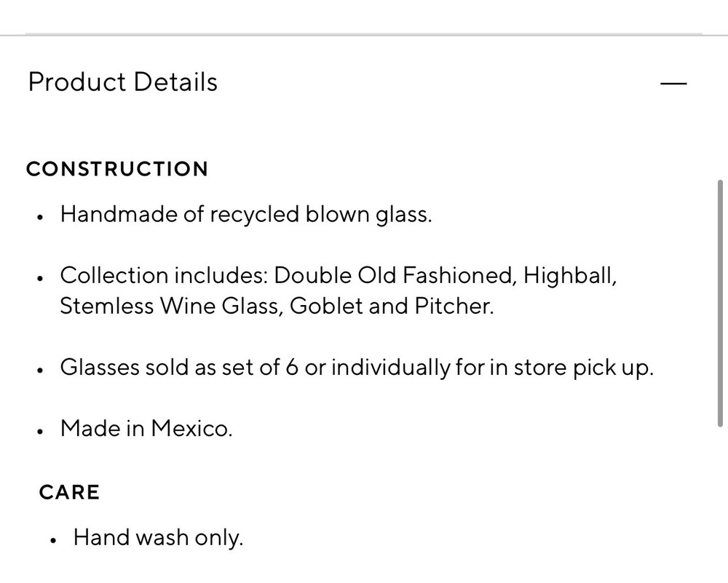Image resolution: width=728 pixels, height=583 pixels.
Task: Click the bullet before 'Handmade of recycled'
Action: (41, 217)
